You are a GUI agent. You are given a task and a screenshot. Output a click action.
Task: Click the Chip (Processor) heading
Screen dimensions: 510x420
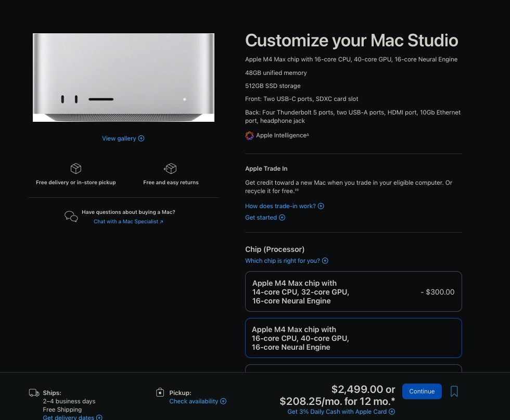275,249
